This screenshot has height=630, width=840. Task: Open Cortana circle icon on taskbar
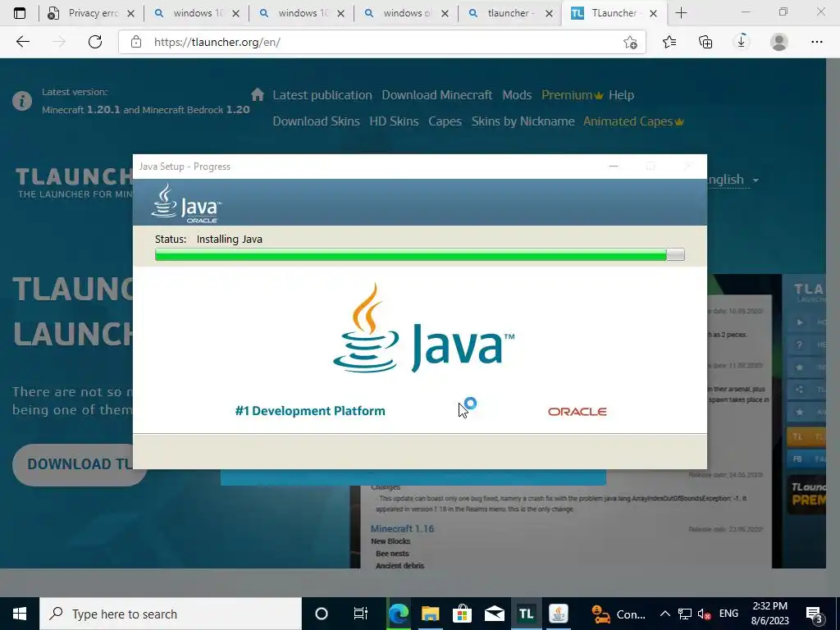pyautogui.click(x=322, y=614)
